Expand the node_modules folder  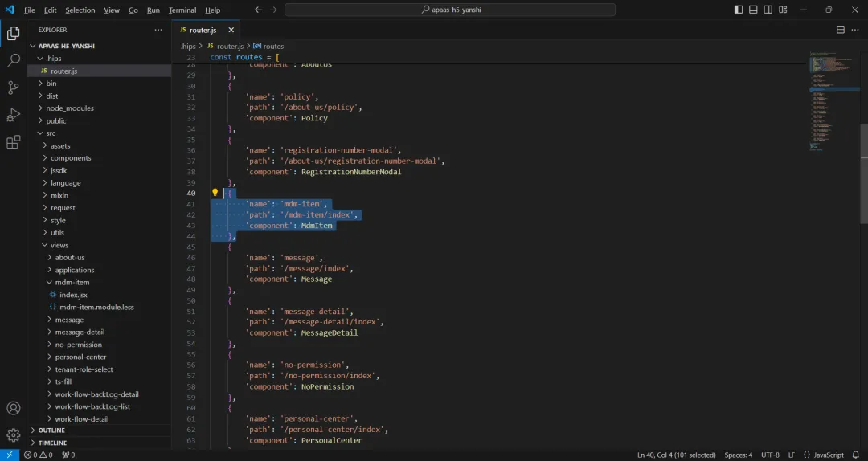(99, 108)
